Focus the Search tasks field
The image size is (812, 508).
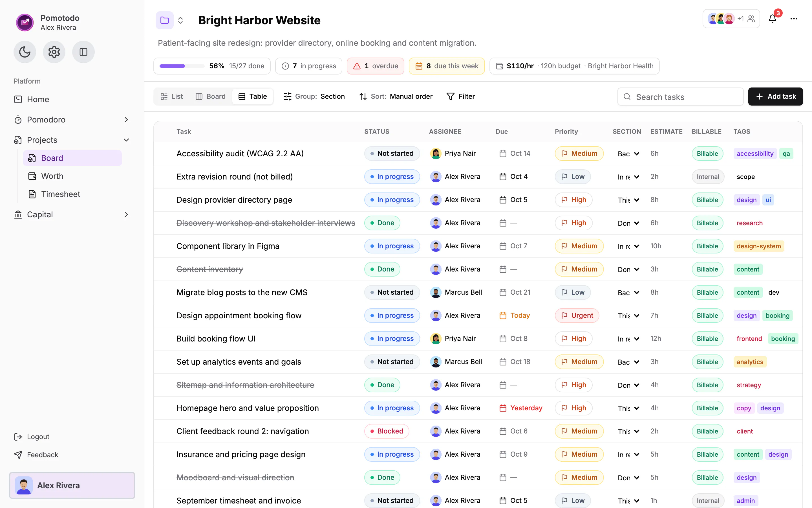tap(680, 97)
